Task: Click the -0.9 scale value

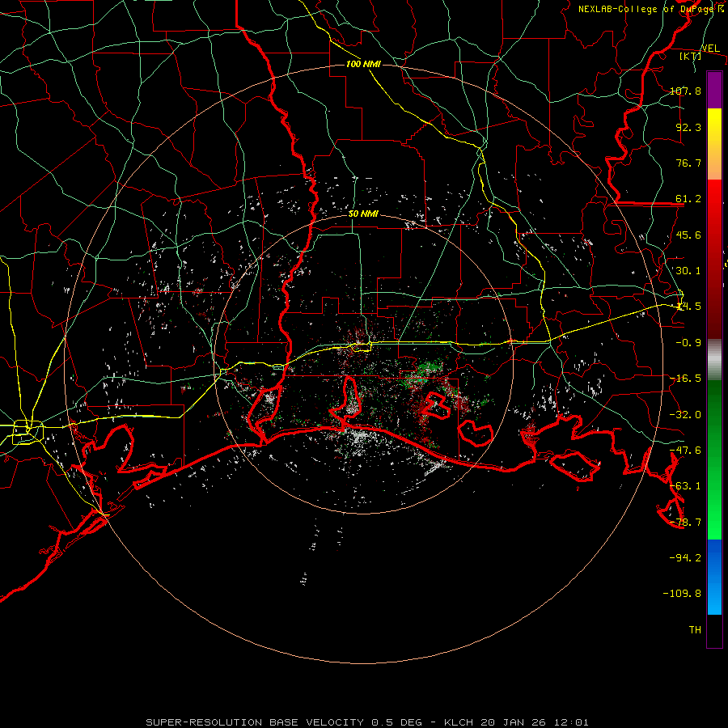Action: pyautogui.click(x=688, y=343)
